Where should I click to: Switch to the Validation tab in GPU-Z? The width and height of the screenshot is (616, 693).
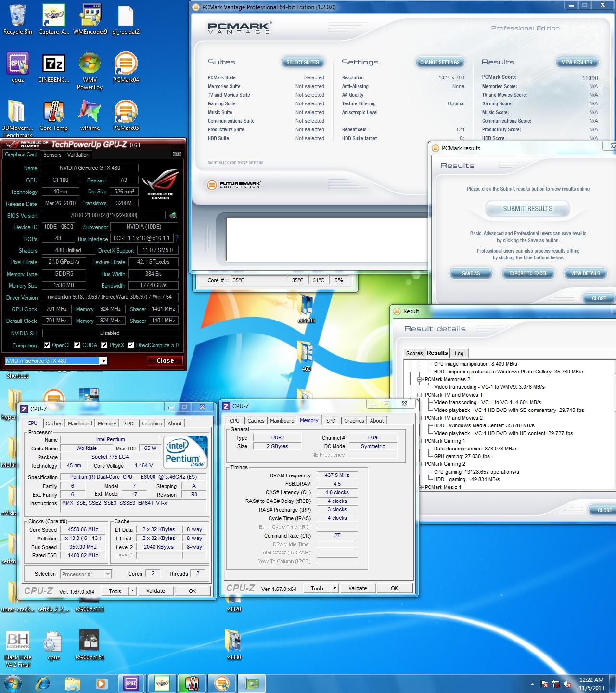(x=78, y=154)
